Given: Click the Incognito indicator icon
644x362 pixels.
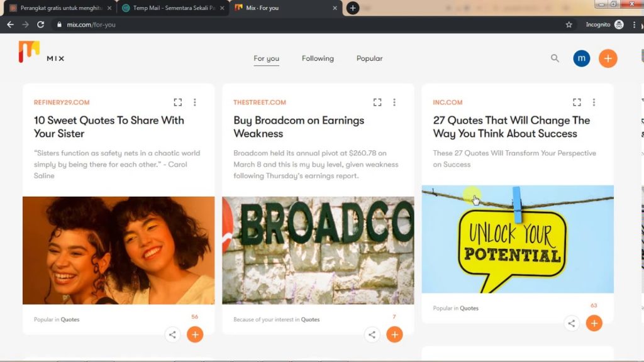Looking at the screenshot, I should (x=619, y=25).
